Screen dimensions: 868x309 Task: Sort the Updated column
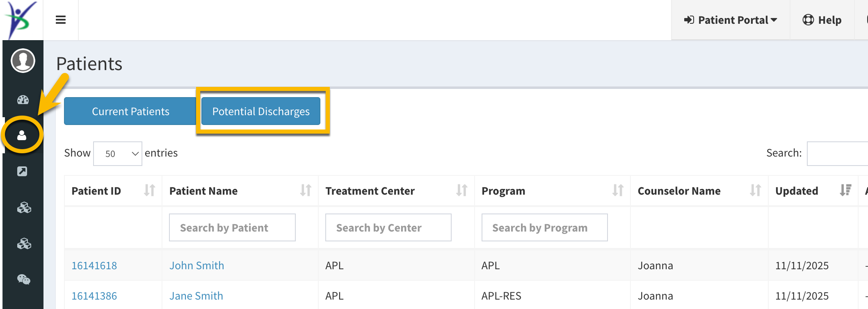click(845, 191)
